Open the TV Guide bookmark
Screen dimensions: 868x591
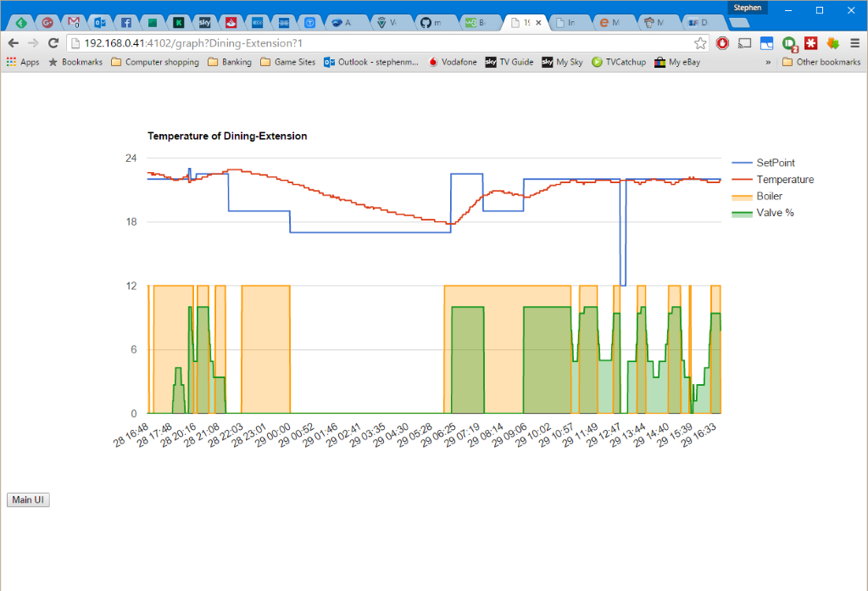click(x=509, y=62)
